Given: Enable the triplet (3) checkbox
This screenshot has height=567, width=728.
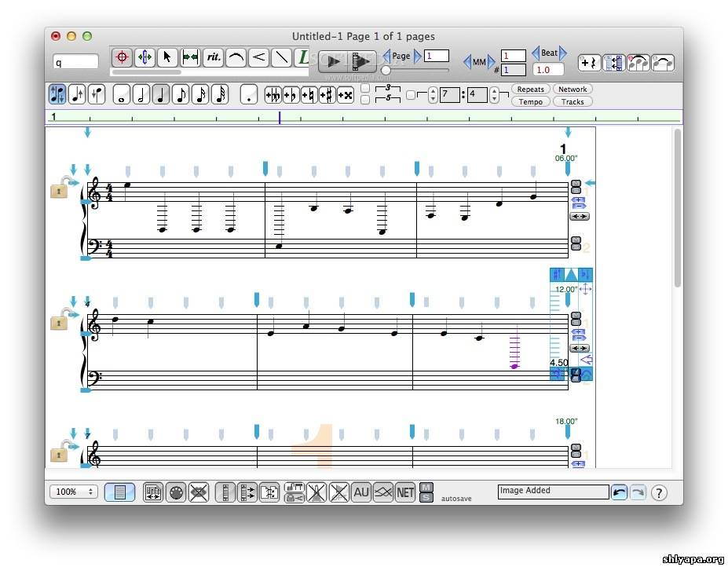Looking at the screenshot, I should tap(365, 88).
